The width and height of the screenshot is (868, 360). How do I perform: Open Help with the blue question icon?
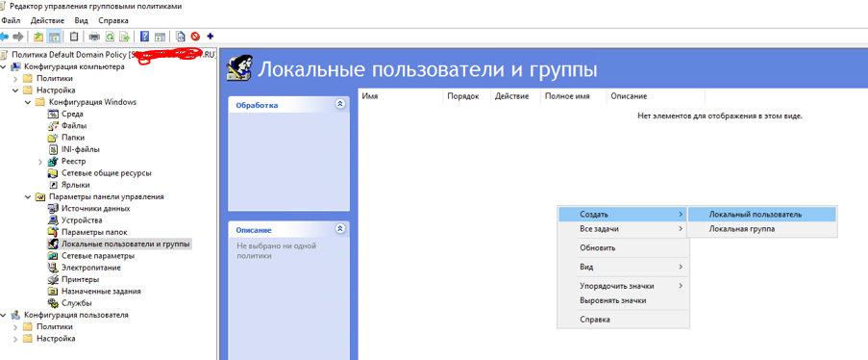145,37
